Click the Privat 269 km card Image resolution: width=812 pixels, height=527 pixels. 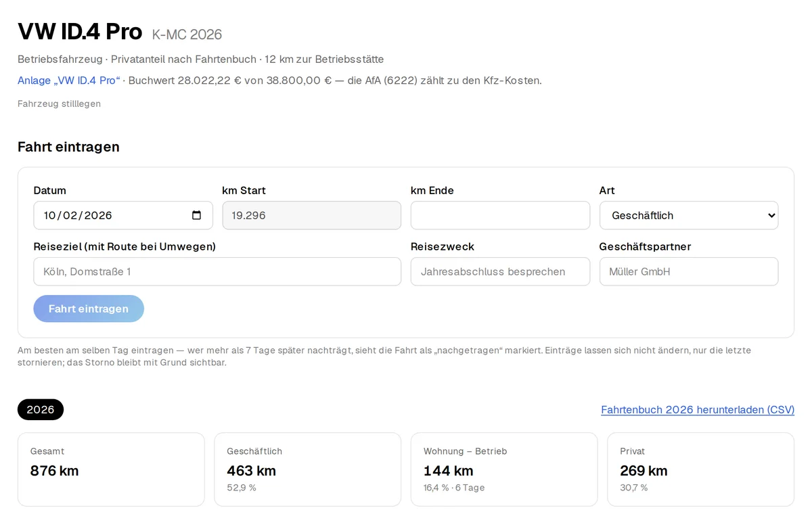point(701,469)
